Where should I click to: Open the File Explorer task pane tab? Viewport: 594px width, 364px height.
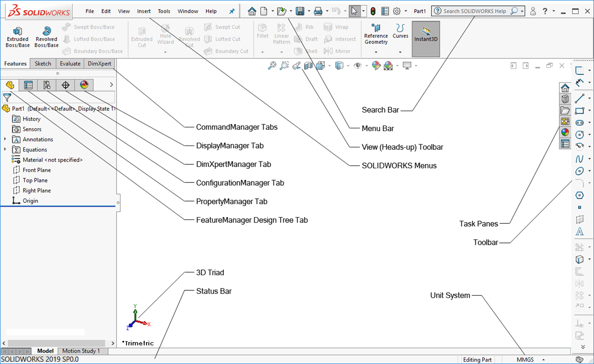pyautogui.click(x=565, y=110)
